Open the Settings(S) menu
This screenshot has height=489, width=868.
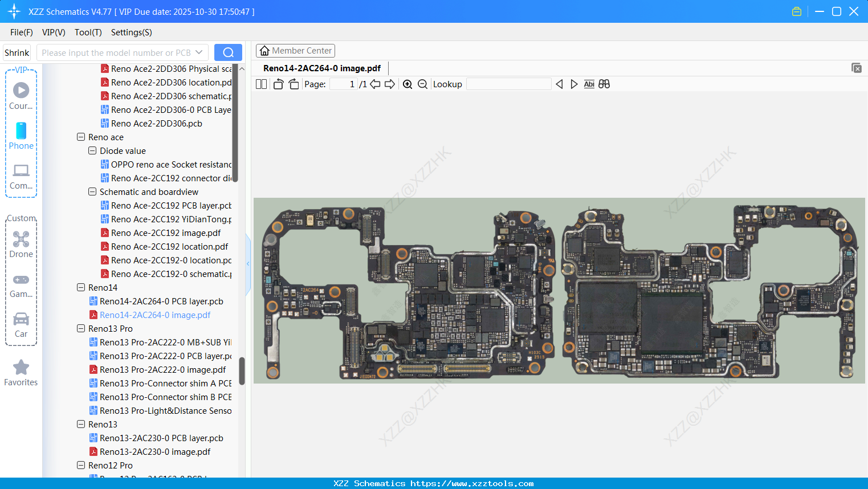point(131,32)
